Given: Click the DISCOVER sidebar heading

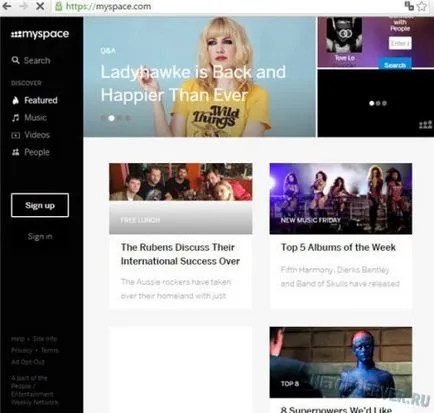Looking at the screenshot, I should click(x=26, y=83).
